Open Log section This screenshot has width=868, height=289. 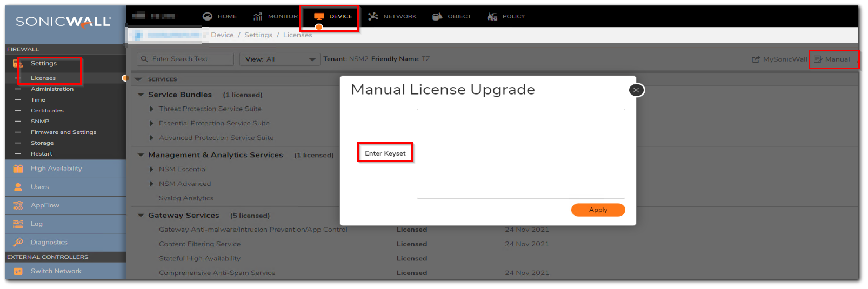[65, 224]
